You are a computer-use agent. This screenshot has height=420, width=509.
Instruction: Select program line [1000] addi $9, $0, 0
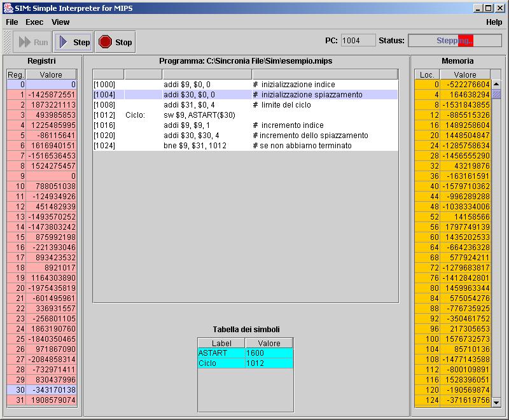click(245, 85)
